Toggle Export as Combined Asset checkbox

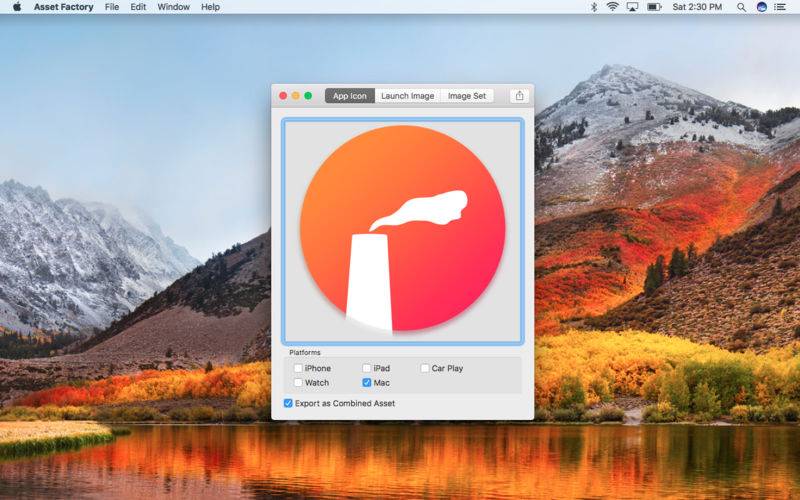coord(288,403)
